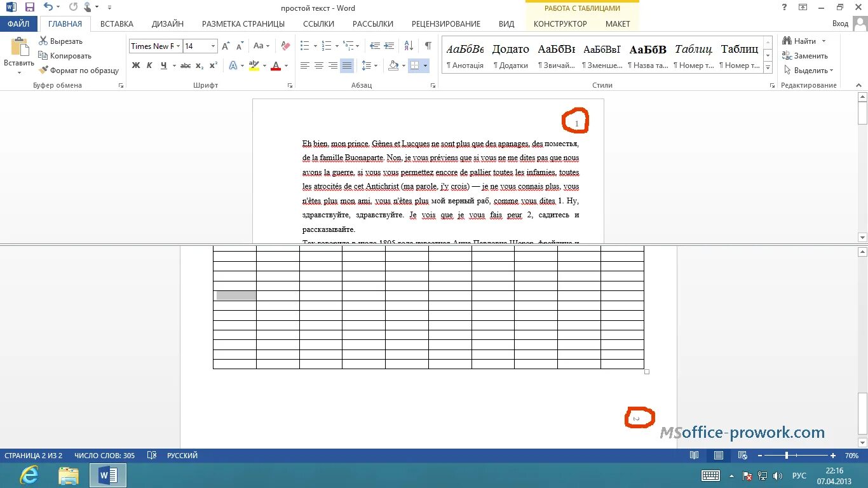868x488 pixels.
Task: Apply a bulleted list
Action: pyautogui.click(x=305, y=46)
